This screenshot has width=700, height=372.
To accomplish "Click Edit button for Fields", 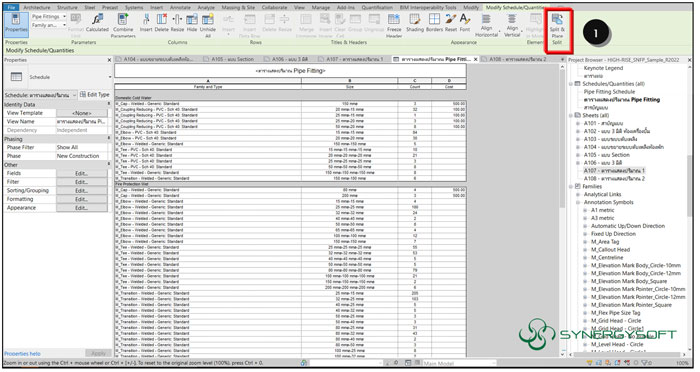I will [82, 173].
